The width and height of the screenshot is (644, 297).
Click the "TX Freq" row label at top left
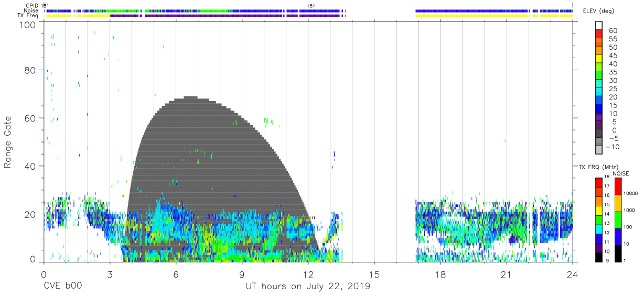tap(28, 16)
